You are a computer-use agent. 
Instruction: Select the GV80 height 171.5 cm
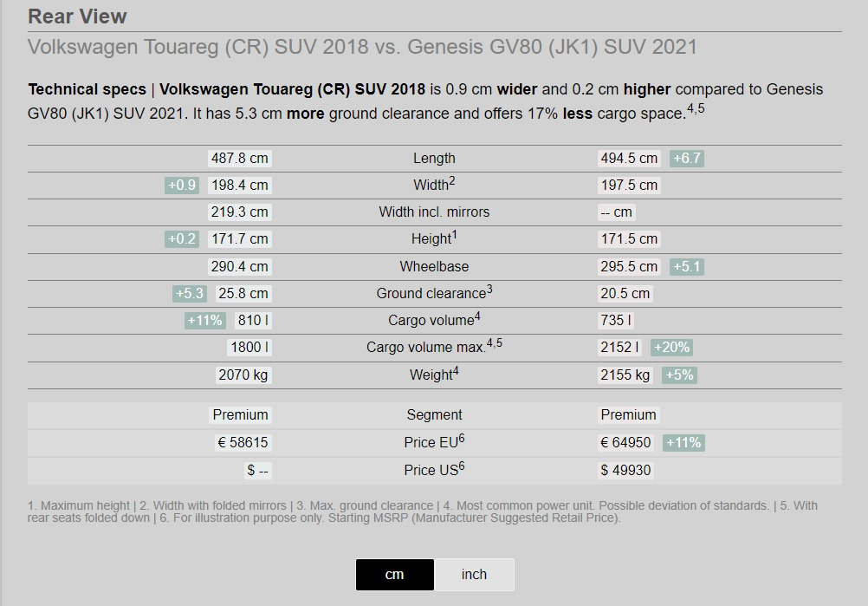[x=629, y=238]
